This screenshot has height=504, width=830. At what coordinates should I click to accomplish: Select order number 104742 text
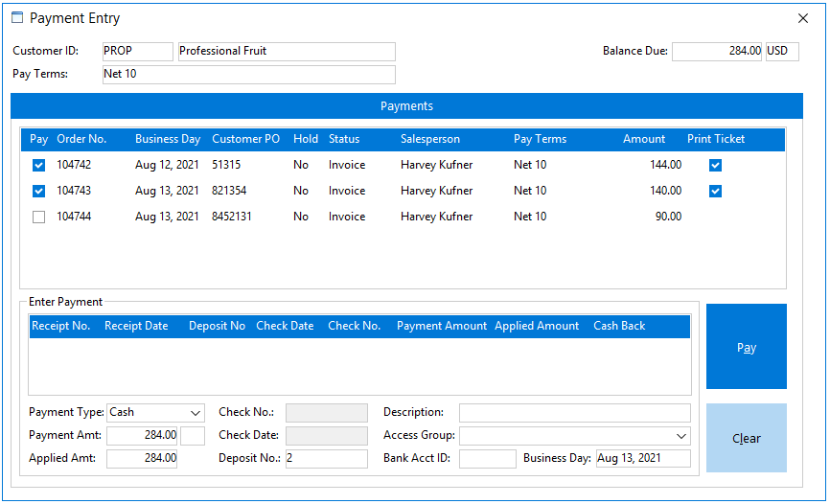[74, 165]
